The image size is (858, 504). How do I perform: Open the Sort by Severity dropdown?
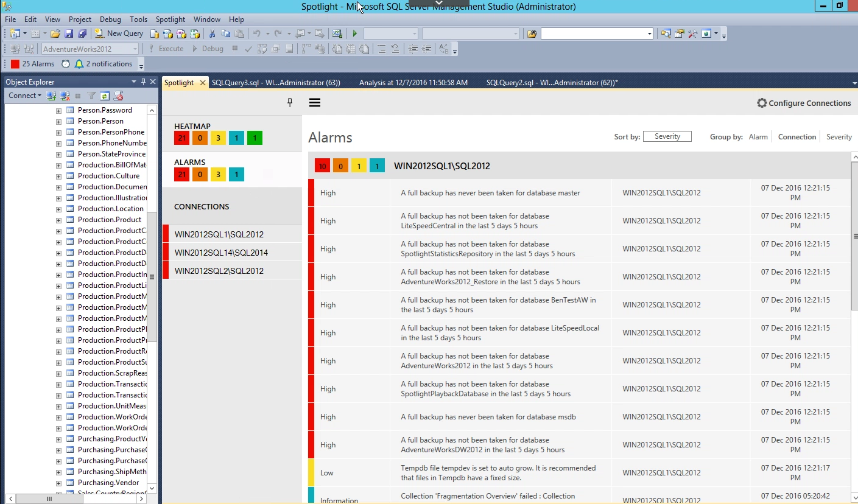tap(667, 137)
